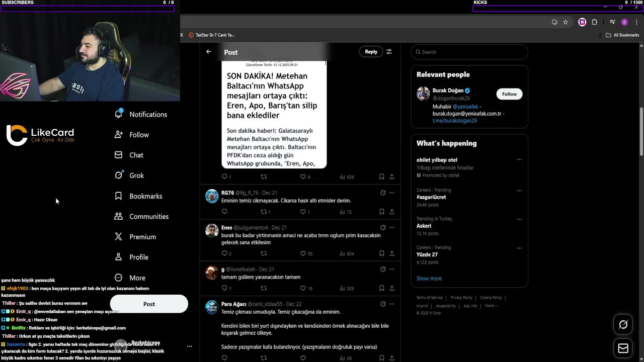Open Grok explain icon on RG76's reply
This screenshot has width=644, height=362.
click(x=383, y=193)
